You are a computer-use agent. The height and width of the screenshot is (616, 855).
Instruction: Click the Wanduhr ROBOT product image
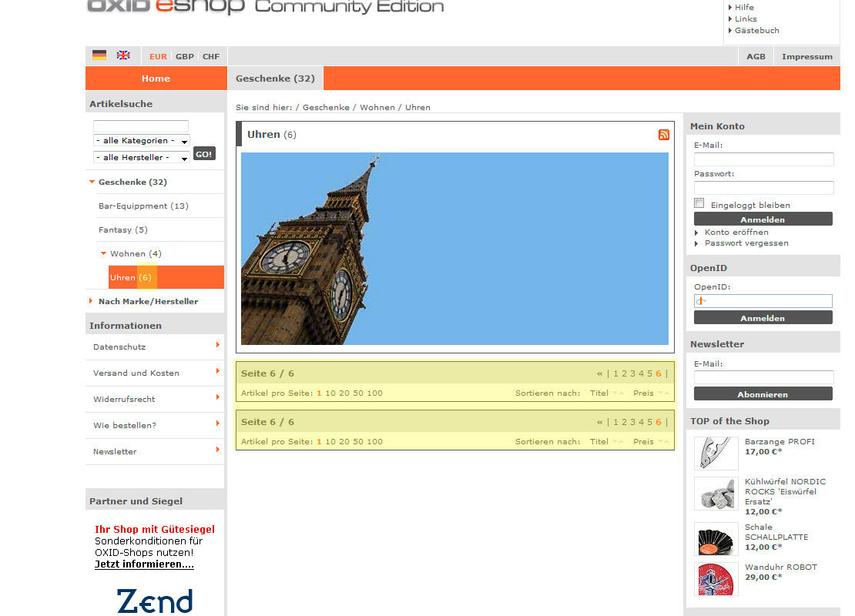tap(716, 578)
